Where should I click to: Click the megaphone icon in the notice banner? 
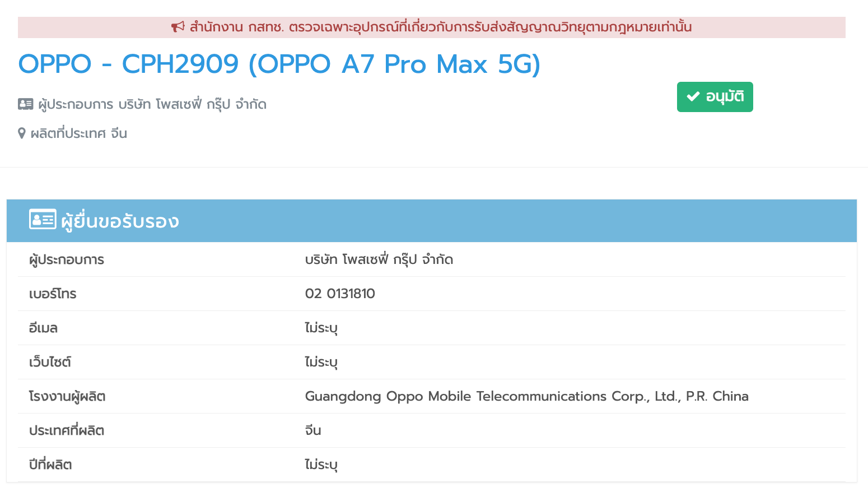[x=178, y=27]
